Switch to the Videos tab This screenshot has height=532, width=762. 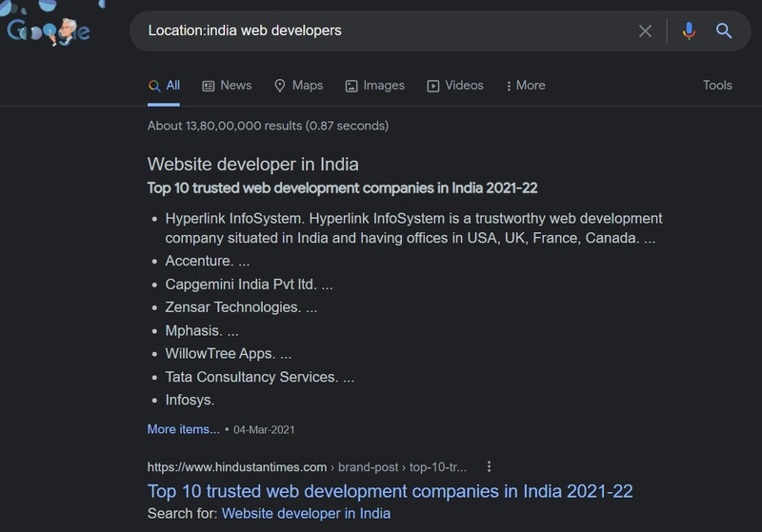(x=455, y=86)
